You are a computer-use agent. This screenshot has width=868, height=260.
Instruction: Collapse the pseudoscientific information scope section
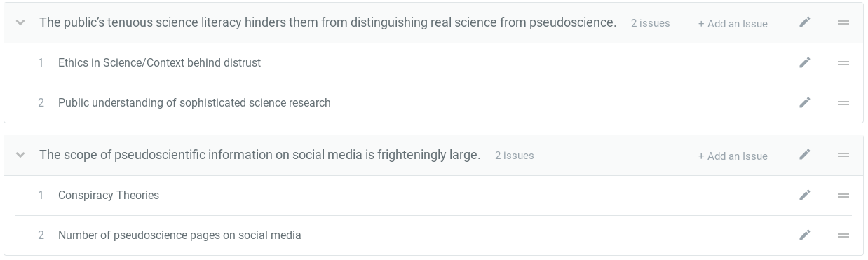[x=20, y=155]
